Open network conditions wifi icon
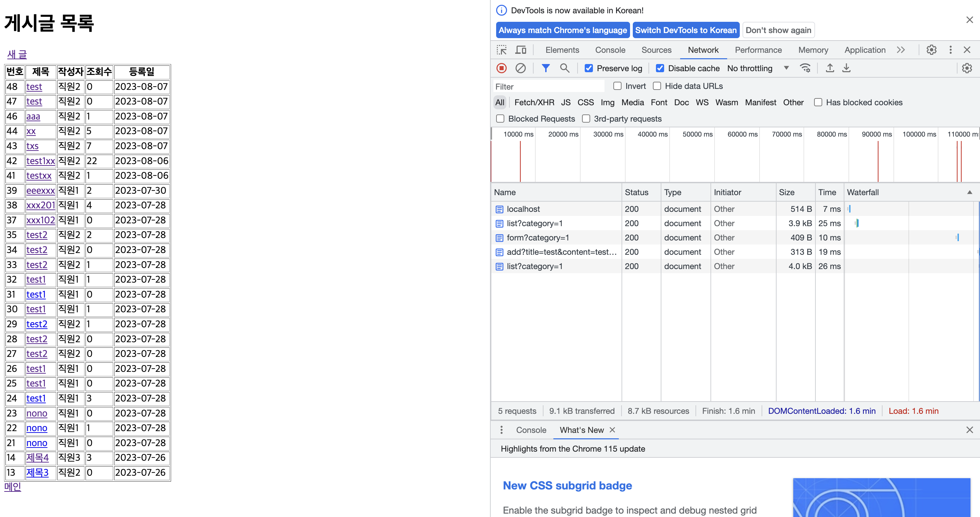The width and height of the screenshot is (980, 517). [805, 68]
